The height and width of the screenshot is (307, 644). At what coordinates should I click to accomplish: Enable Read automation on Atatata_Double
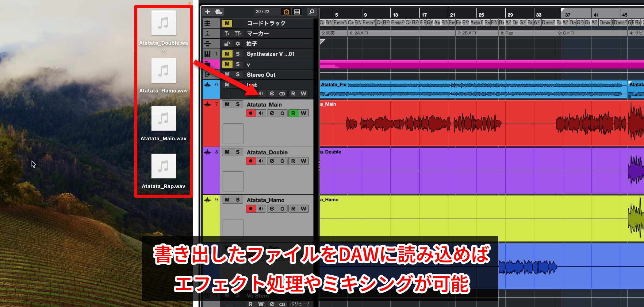pos(293,161)
